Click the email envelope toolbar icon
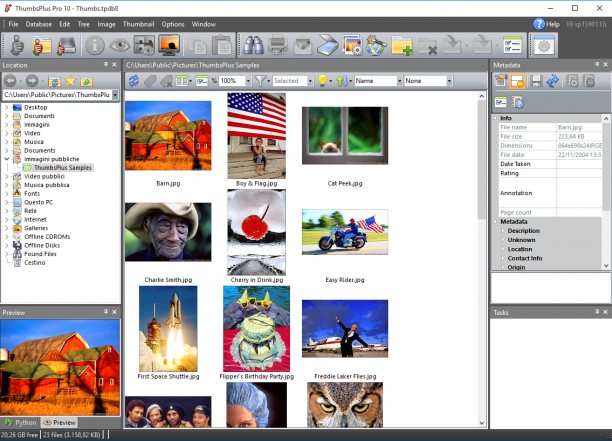Image resolution: width=612 pixels, height=441 pixels. click(303, 45)
